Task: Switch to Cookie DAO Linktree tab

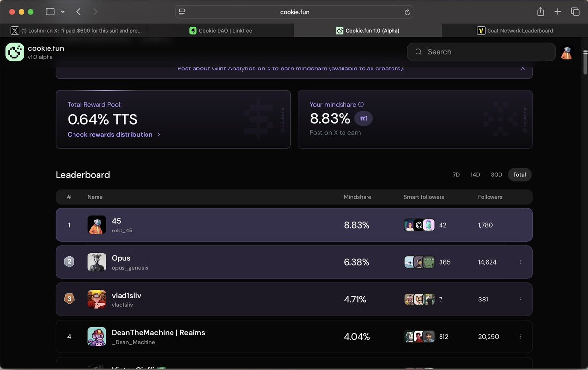Action: (220, 30)
